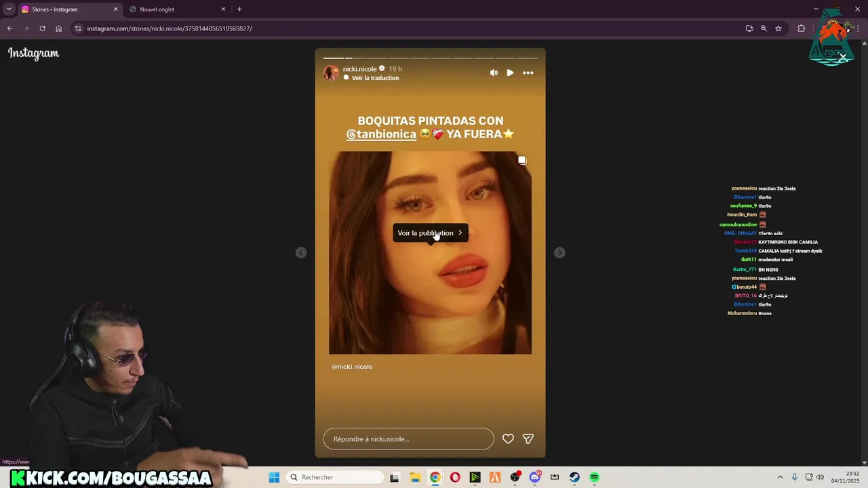868x488 pixels.
Task: Share the story with paper plane icon
Action: coord(528,439)
